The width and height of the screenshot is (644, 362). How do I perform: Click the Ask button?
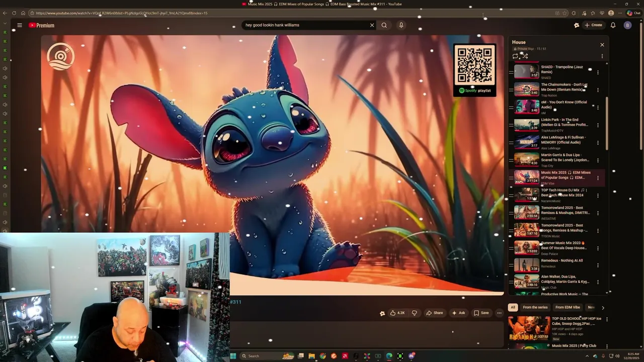tap(458, 313)
